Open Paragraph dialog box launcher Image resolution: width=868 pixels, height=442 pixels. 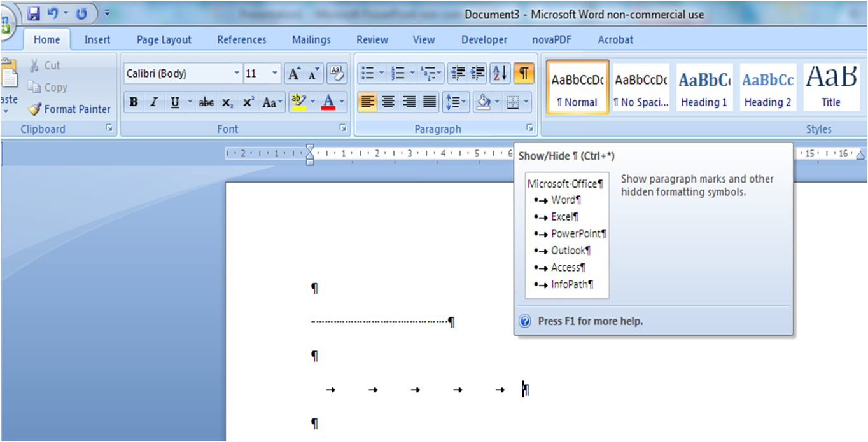coord(529,128)
